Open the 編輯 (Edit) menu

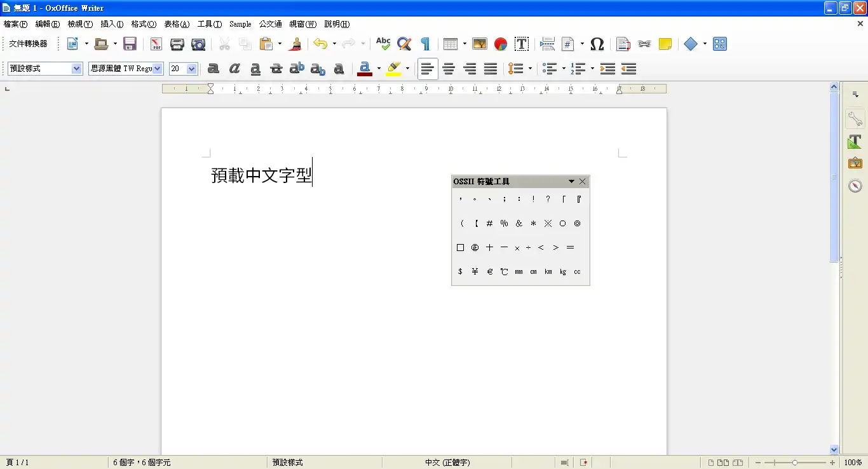point(48,24)
